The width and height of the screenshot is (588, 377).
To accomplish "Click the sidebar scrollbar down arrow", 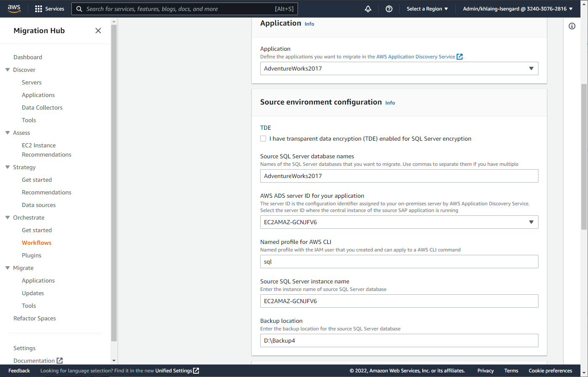I will pyautogui.click(x=114, y=361).
